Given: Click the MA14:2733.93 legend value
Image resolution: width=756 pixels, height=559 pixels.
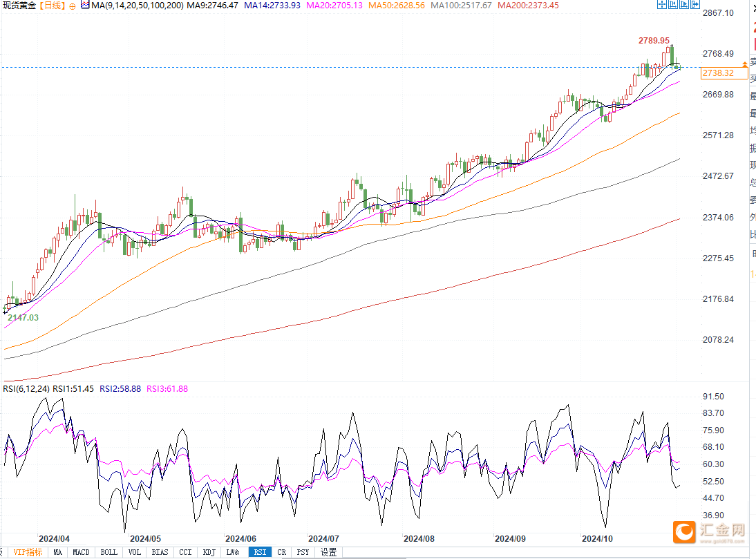Looking at the screenshot, I should pos(272,6).
